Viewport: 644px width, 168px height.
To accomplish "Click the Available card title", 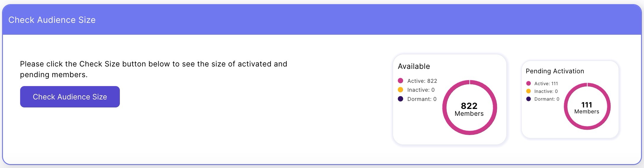I will pyautogui.click(x=414, y=66).
